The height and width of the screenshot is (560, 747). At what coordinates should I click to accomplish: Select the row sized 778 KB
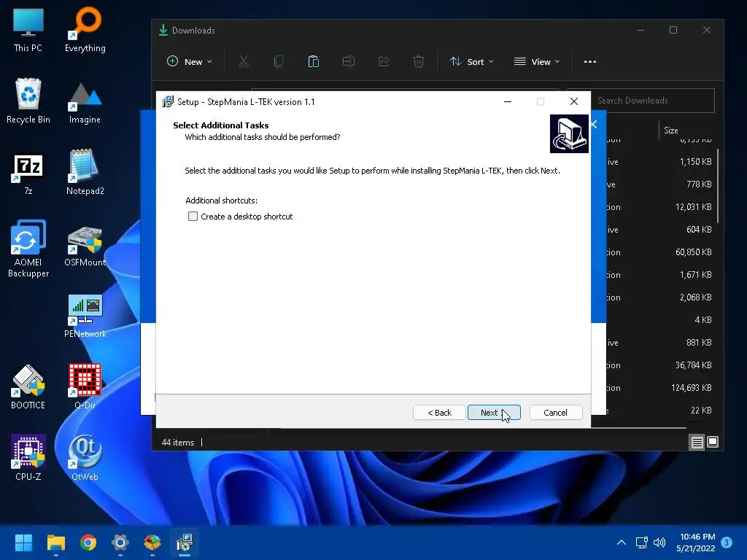[x=660, y=184]
